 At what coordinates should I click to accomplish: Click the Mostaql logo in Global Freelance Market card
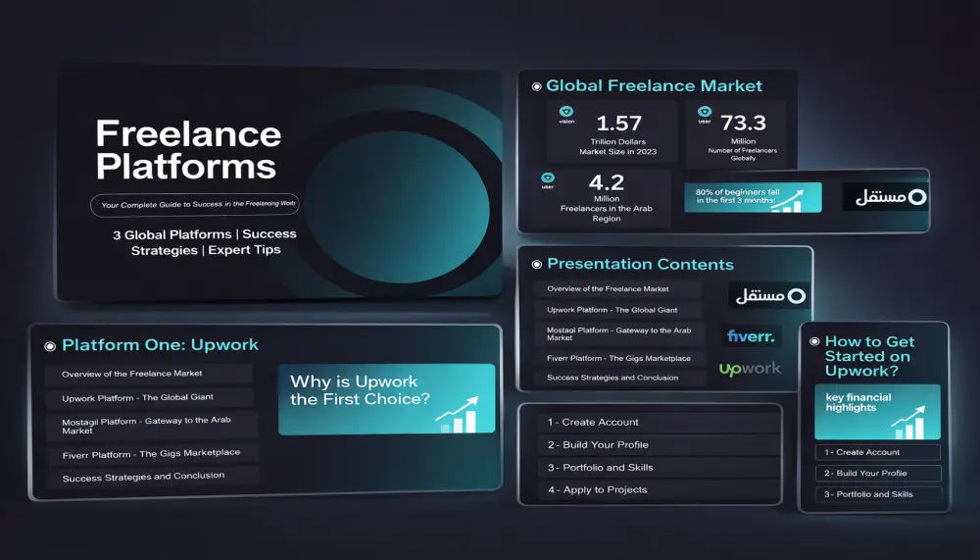coord(891,197)
